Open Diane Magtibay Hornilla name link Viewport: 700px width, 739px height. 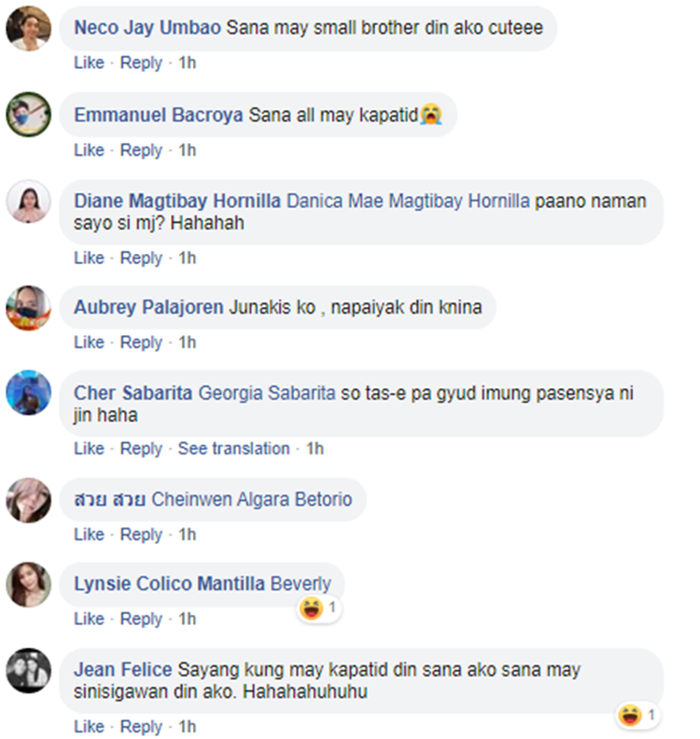pos(177,202)
